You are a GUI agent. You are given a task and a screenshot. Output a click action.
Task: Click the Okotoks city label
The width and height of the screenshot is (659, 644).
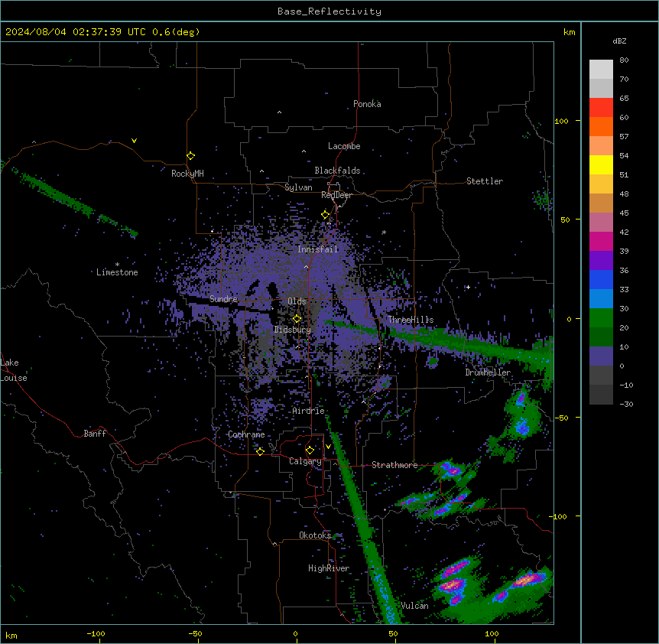(315, 535)
